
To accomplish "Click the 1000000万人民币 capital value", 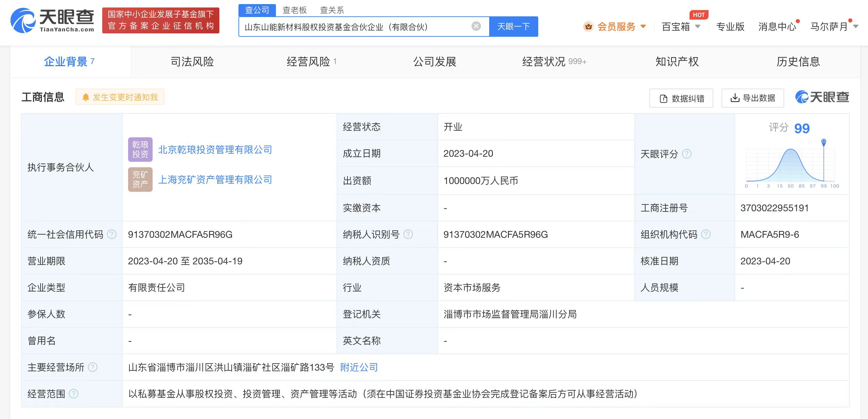I will 481,181.
